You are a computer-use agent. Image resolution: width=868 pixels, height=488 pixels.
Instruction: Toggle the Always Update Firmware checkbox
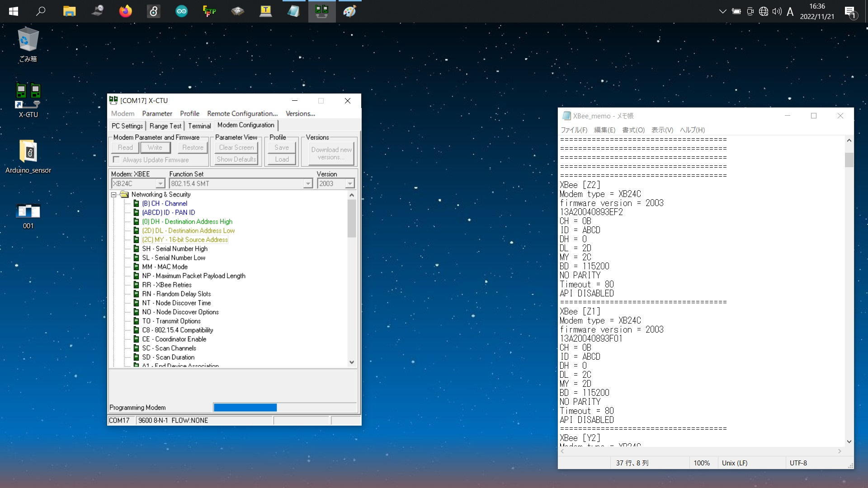pyautogui.click(x=117, y=160)
